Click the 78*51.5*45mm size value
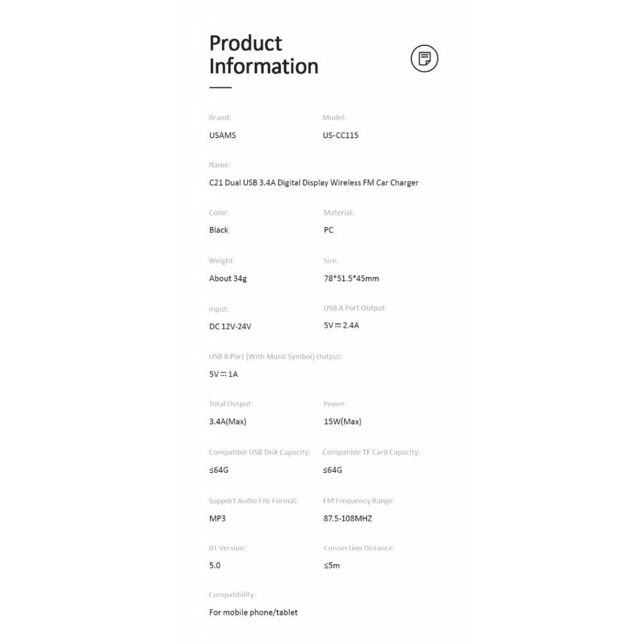This screenshot has height=644, width=644. pyautogui.click(x=351, y=279)
